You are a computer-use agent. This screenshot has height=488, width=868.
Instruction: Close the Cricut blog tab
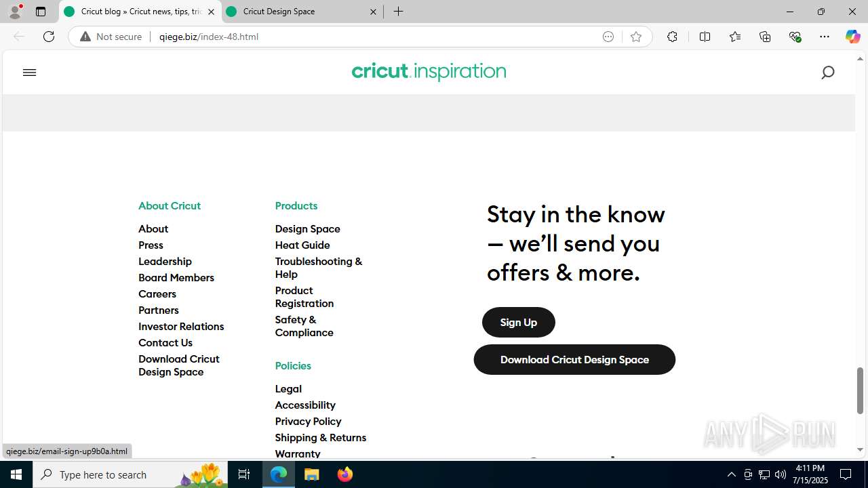coord(211,12)
